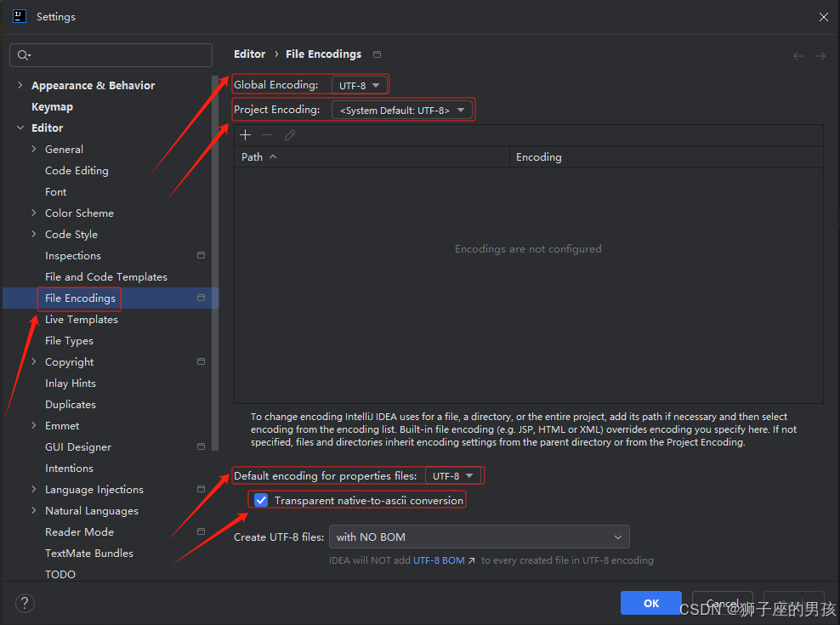
Task: Click the back navigation arrow
Action: point(798,56)
